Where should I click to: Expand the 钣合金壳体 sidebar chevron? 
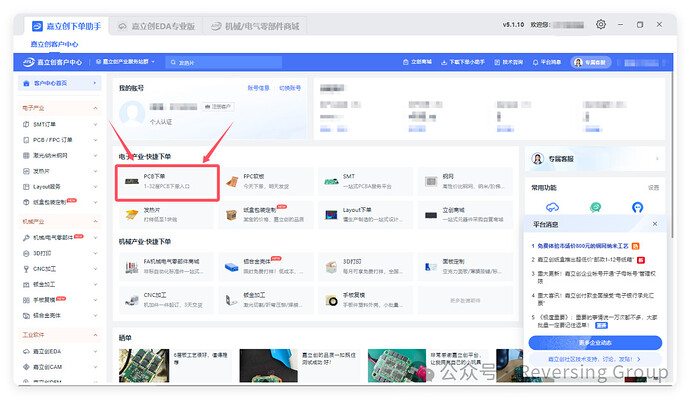point(95,315)
